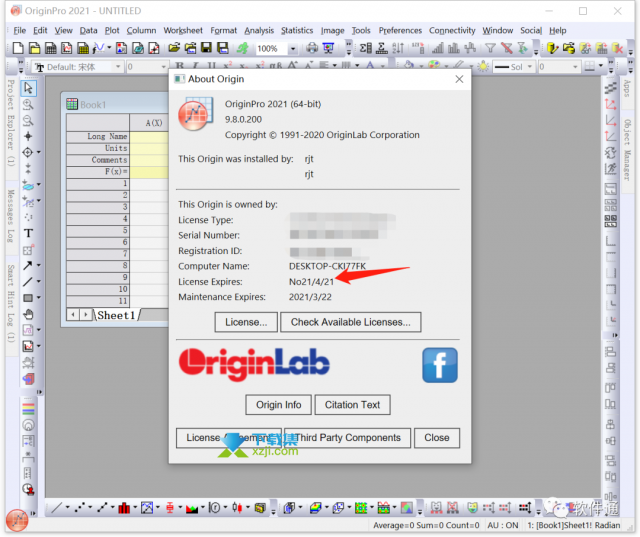Open the Worksheet menu

coord(183,31)
